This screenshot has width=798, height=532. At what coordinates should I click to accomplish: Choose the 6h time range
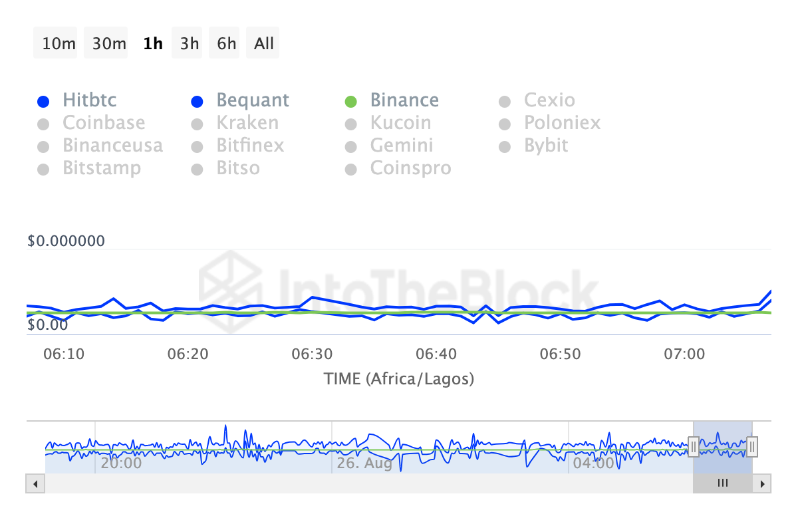[x=227, y=43]
